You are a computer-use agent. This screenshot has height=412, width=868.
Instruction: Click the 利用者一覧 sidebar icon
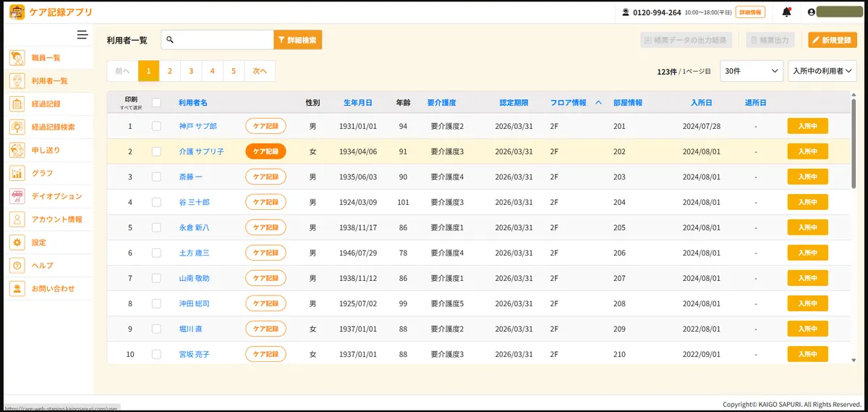[17, 81]
